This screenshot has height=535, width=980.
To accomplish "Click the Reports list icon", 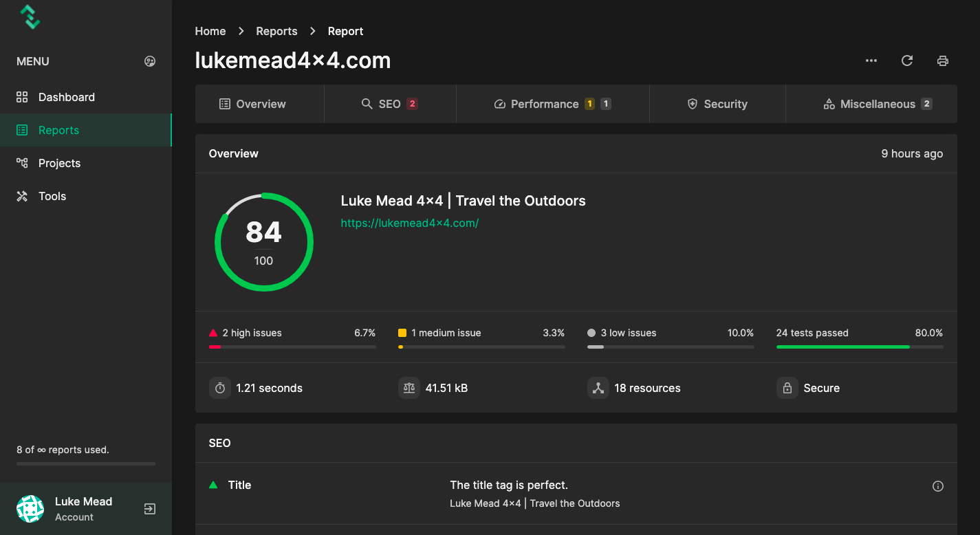I will 22,130.
